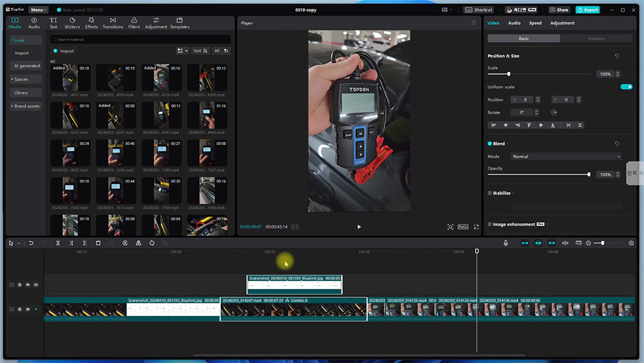
Task: Reset Blend settings
Action: click(x=616, y=144)
